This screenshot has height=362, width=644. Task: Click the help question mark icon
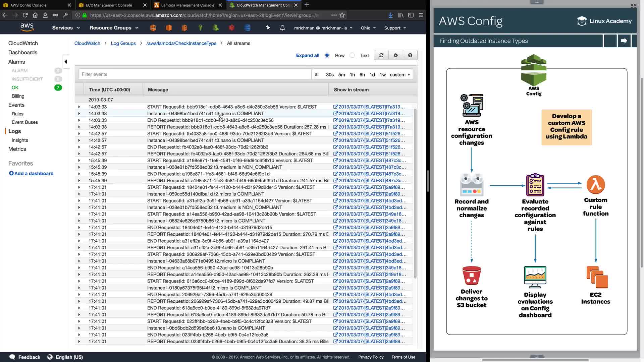(410, 55)
